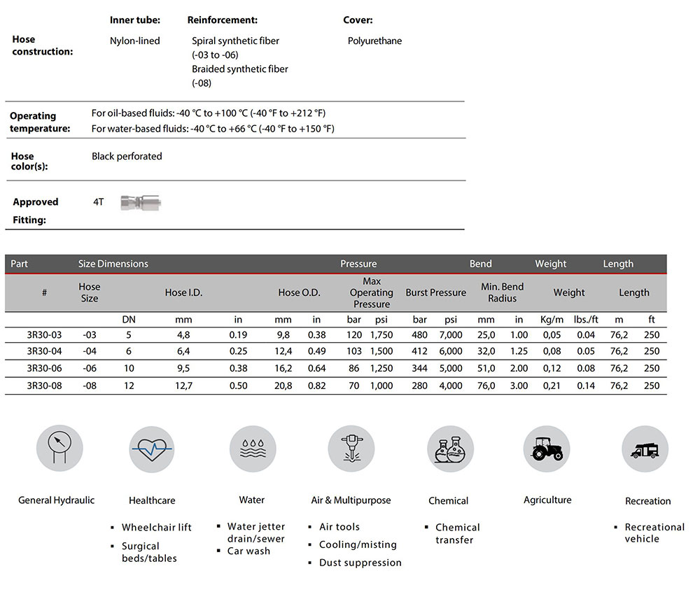Viewport: 700px width, 599px height.
Task: Open the Air & Multipurpose jackhammer icon
Action: point(351,449)
